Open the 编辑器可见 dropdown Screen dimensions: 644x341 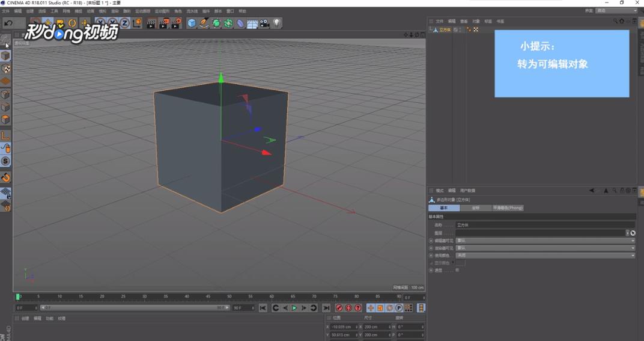coord(545,240)
